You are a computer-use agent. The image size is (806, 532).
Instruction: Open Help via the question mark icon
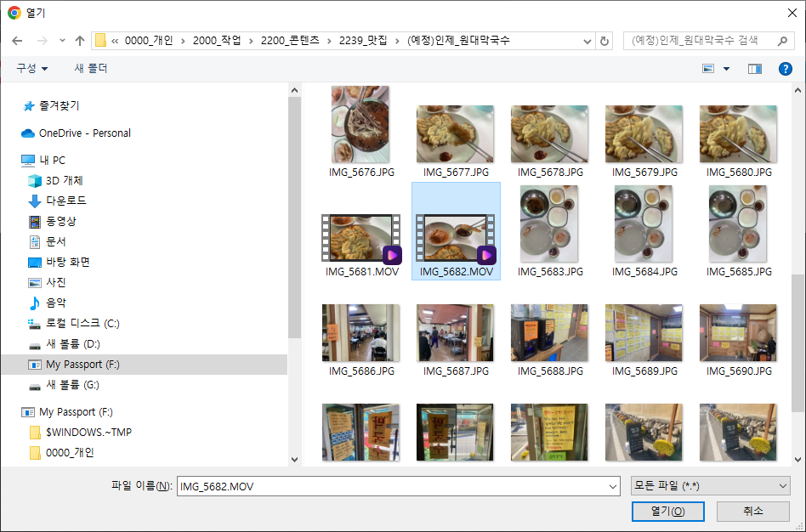point(785,69)
